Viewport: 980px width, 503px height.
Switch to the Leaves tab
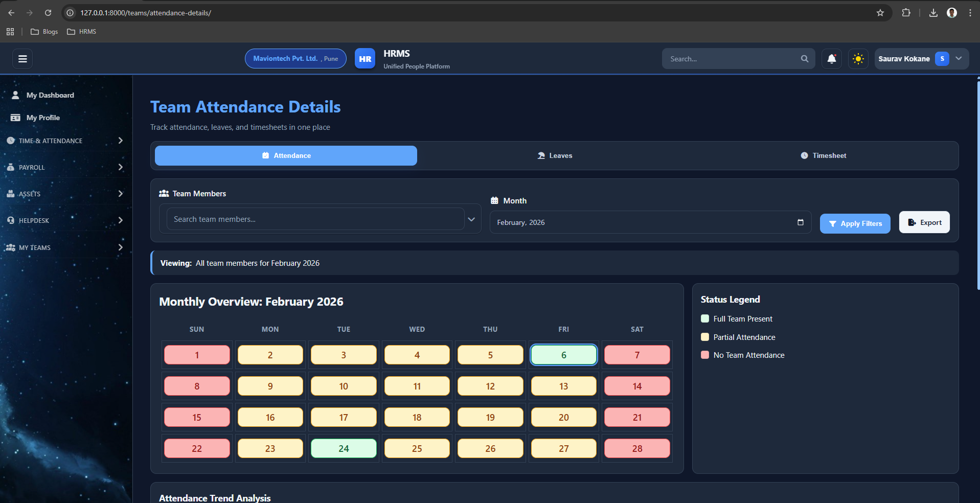click(555, 155)
